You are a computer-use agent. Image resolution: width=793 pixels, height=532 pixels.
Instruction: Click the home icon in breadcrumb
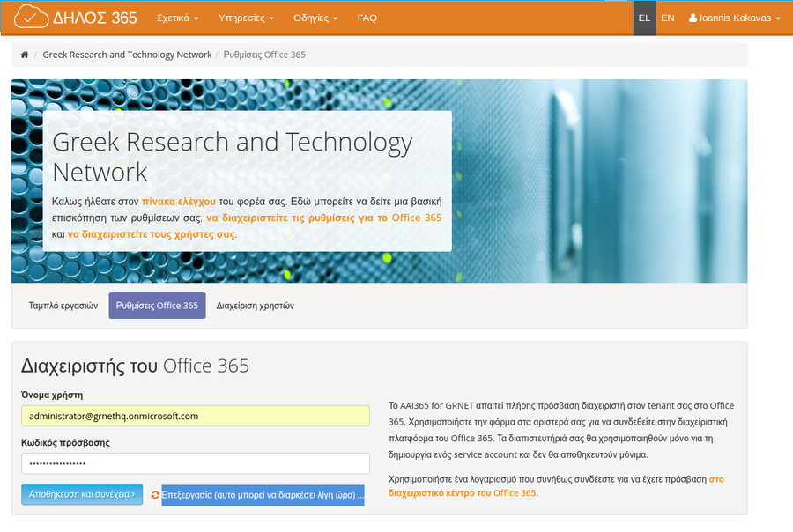click(x=25, y=55)
